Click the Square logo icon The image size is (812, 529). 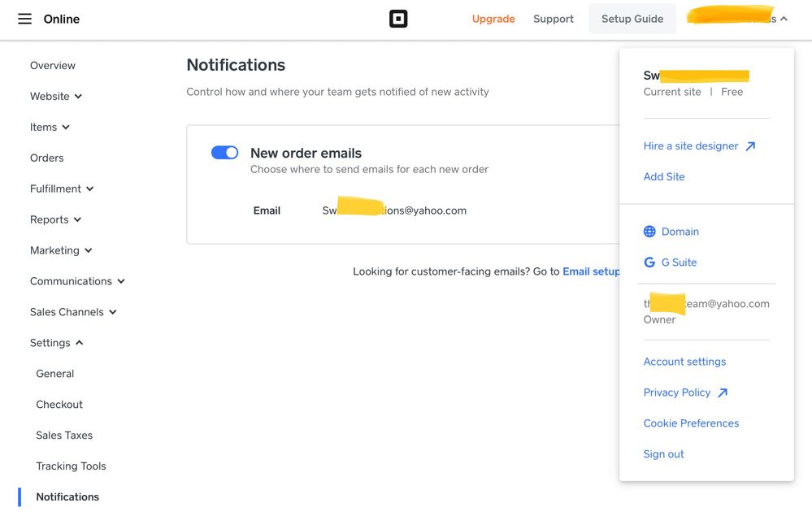point(398,19)
